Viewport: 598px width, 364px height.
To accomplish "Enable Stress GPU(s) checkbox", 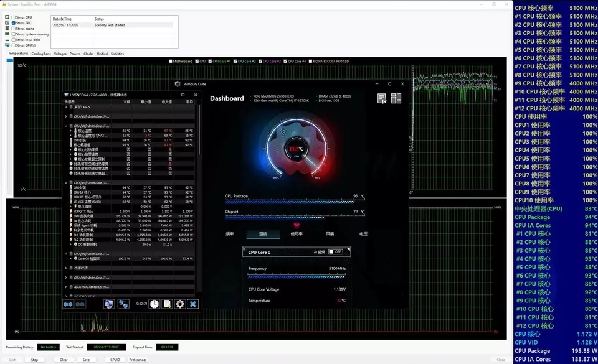I will (14, 45).
